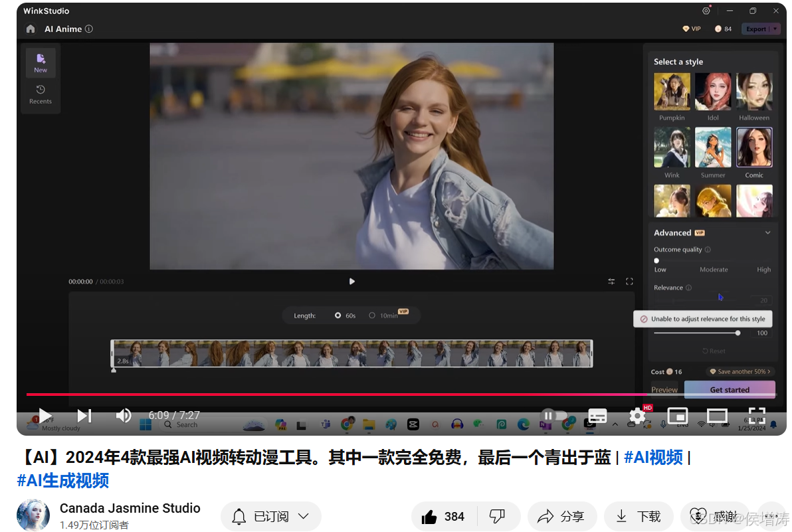This screenshot has height=532, width=792.
Task: Select the Idol style thumbnail
Action: [x=713, y=92]
